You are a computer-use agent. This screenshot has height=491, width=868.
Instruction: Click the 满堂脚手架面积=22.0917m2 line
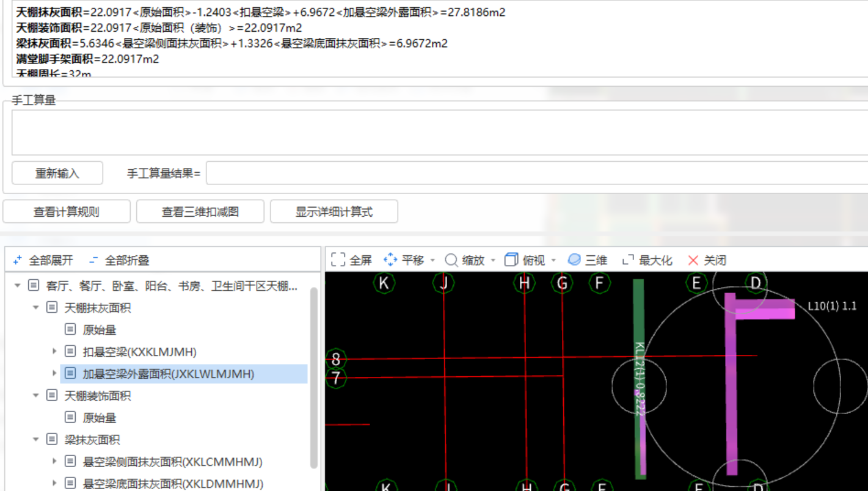(x=87, y=59)
